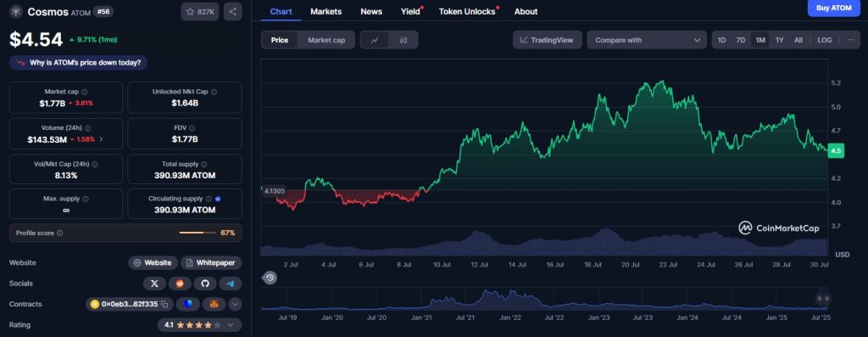Open the Chart tab

click(281, 11)
